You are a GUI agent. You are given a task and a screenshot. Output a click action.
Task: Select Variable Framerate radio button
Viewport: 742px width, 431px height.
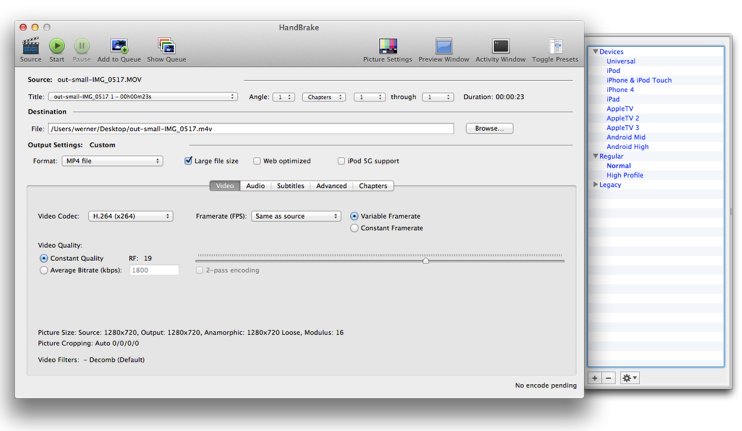pyautogui.click(x=354, y=216)
